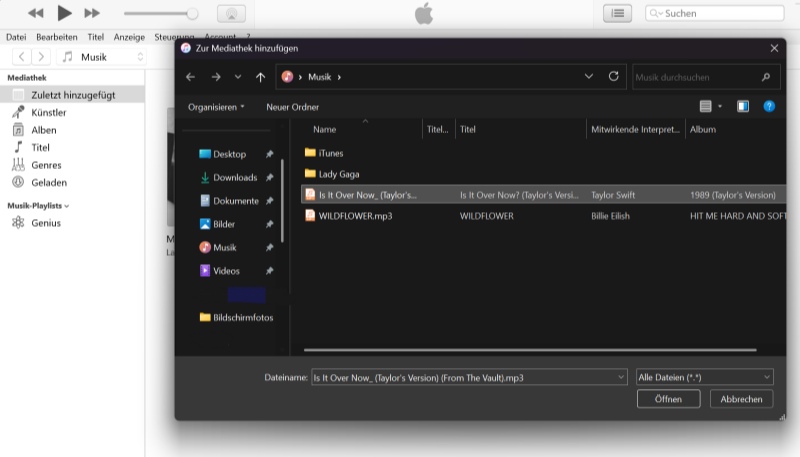Click the refresh icon in address bar

pos(613,76)
